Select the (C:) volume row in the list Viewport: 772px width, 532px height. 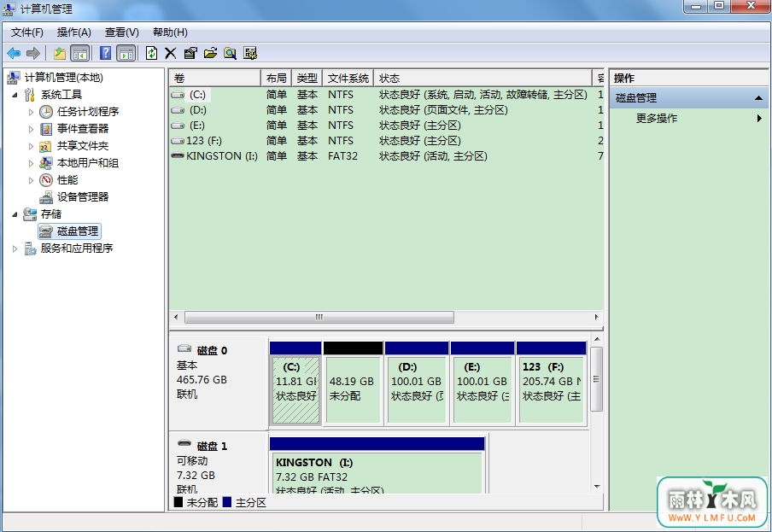click(x=387, y=95)
